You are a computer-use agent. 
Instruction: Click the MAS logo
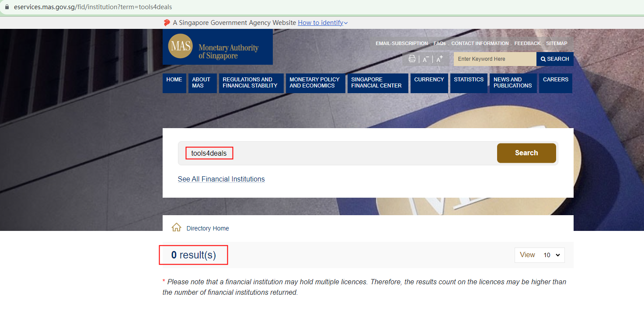217,47
